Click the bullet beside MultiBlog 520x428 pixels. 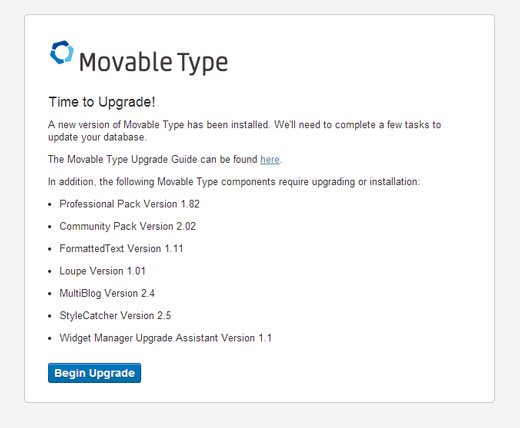(x=50, y=294)
